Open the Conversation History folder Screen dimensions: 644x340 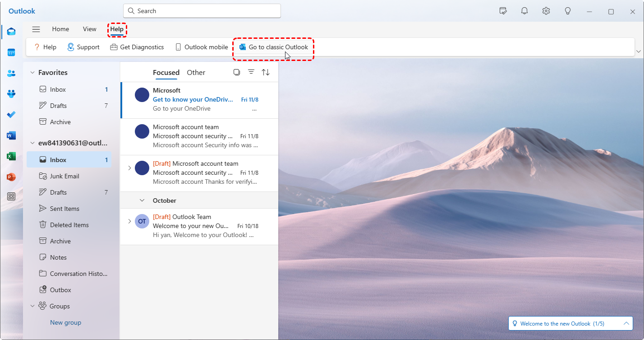(x=69, y=274)
